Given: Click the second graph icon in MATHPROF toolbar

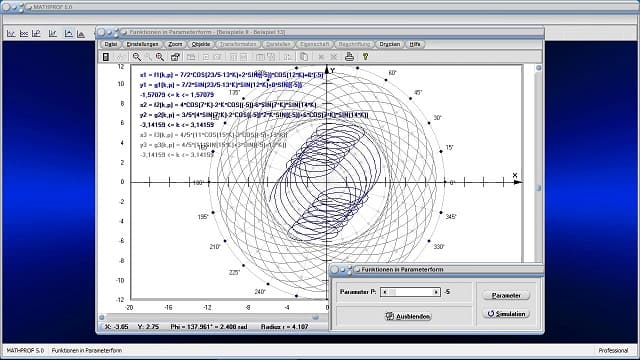Looking at the screenshot, I should 24,33.
